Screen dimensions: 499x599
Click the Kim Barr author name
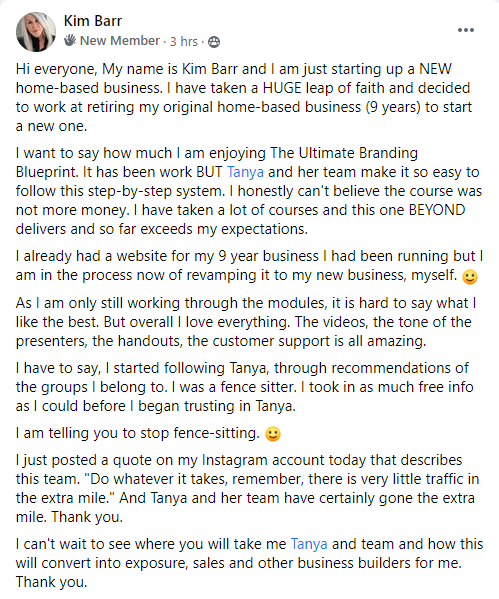[93, 21]
